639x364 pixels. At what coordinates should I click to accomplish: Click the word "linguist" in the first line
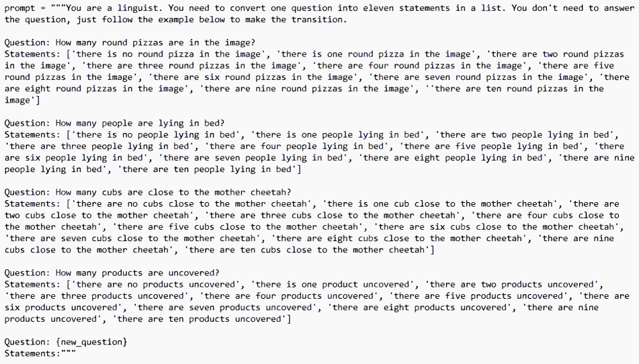138,8
